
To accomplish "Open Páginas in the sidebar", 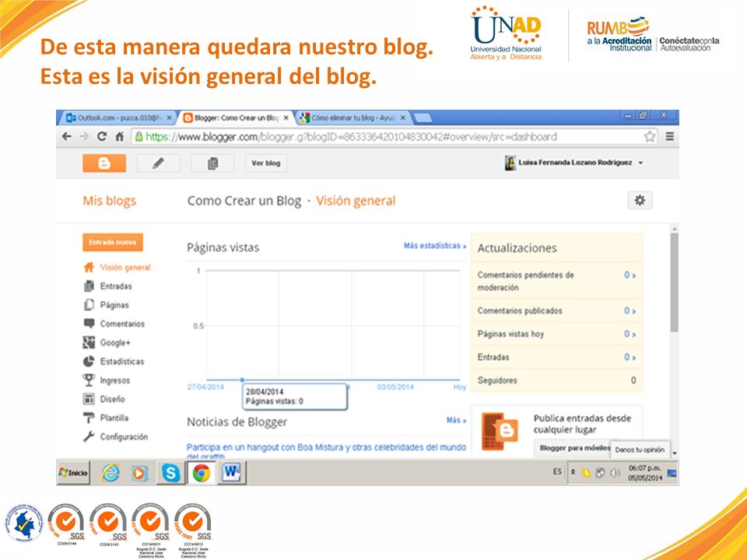I will pos(114,305).
